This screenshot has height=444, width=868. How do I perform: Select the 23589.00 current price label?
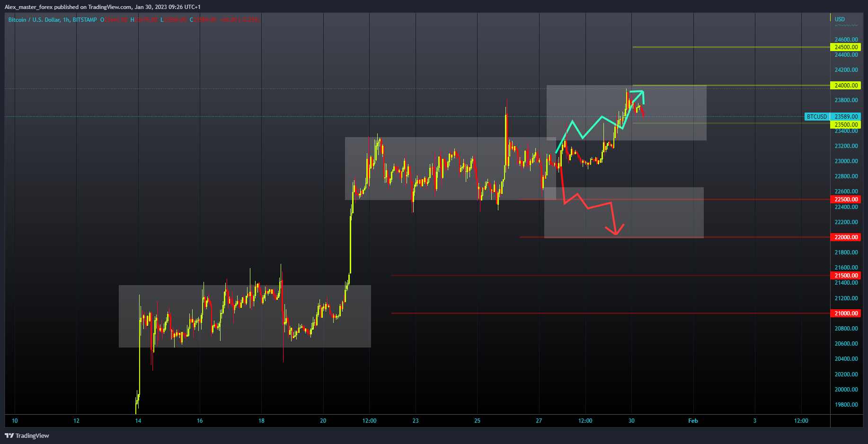846,116
